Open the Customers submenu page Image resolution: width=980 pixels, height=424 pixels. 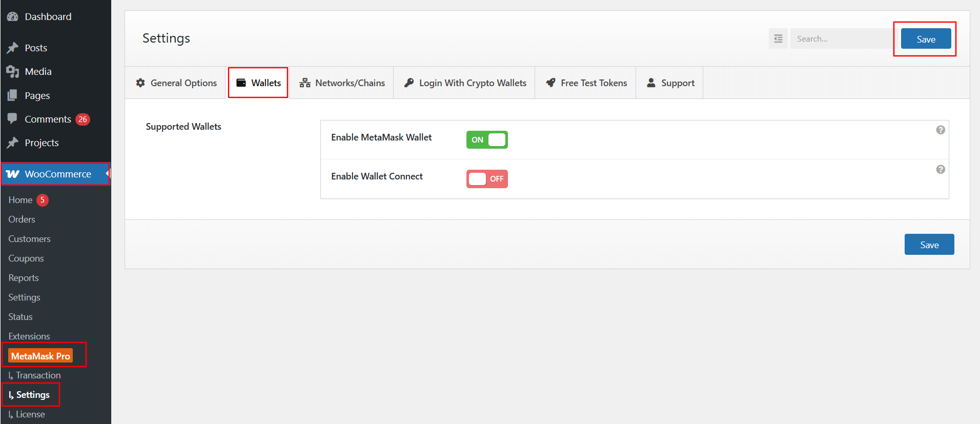29,239
